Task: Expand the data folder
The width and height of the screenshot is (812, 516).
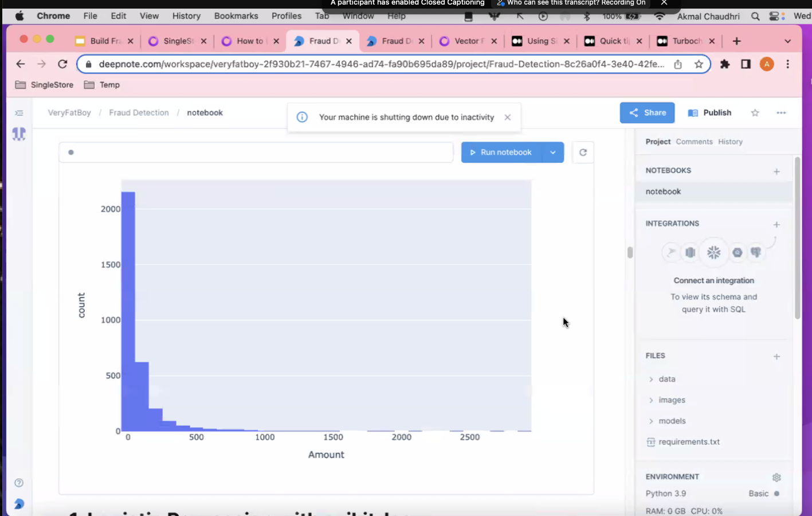Action: (x=666, y=379)
